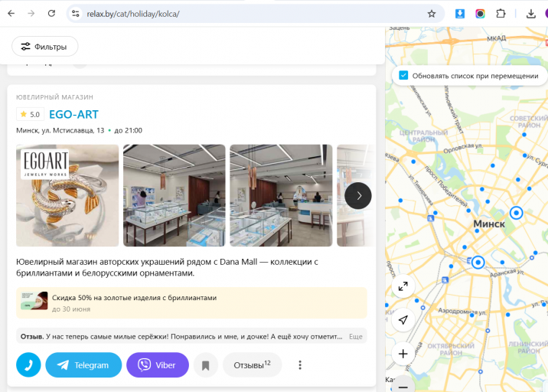Image resolution: width=548 pixels, height=392 pixels.
Task: Zoom in on the map
Action: (x=403, y=354)
